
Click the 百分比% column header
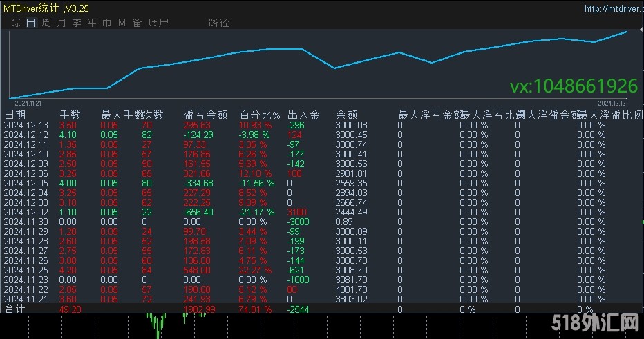[260, 115]
